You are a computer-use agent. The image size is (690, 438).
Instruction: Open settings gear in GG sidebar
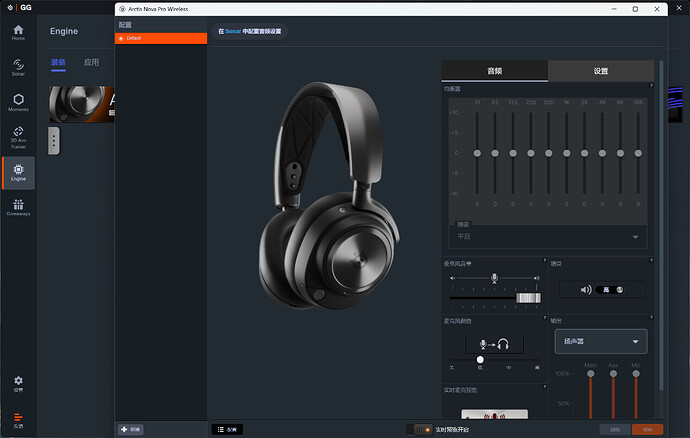coord(18,383)
